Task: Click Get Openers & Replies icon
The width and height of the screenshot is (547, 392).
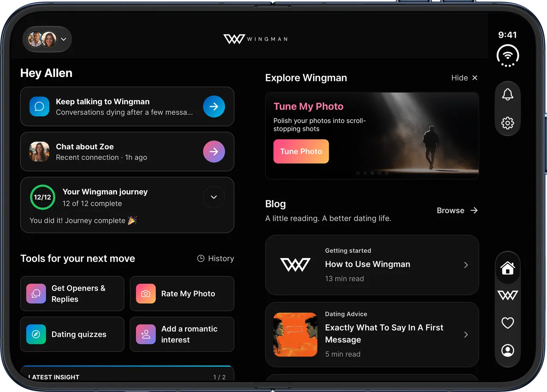Action: coord(36,294)
